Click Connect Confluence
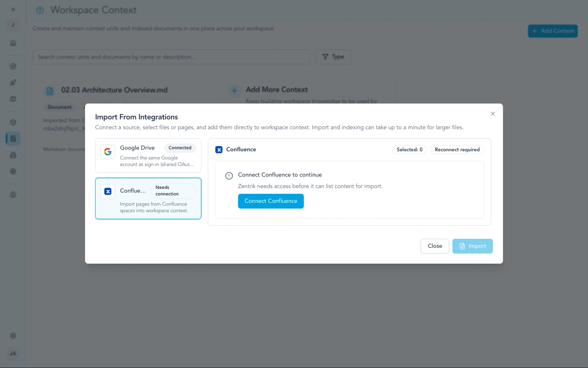Screen dimensions: 588x368 [271, 201]
